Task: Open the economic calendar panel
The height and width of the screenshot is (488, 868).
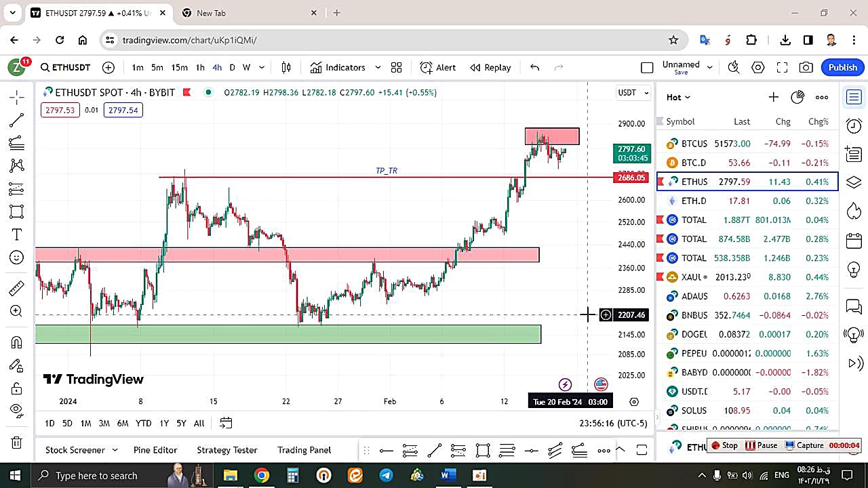Action: coord(854,241)
